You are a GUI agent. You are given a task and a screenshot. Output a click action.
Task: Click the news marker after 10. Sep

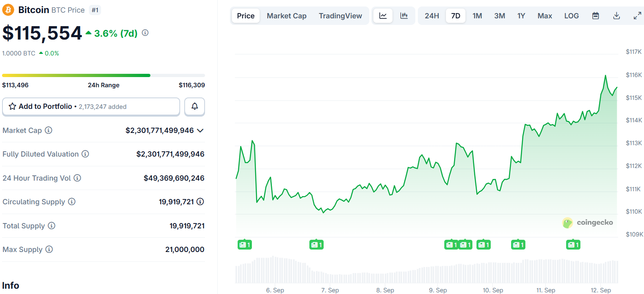pyautogui.click(x=518, y=245)
